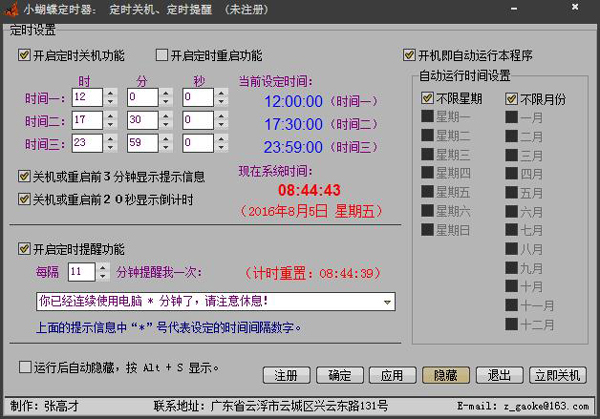Screen dimensions: 600x419
Task: Toggle 关机或重启前3分钟显示提示信息 checkbox
Action: point(24,176)
